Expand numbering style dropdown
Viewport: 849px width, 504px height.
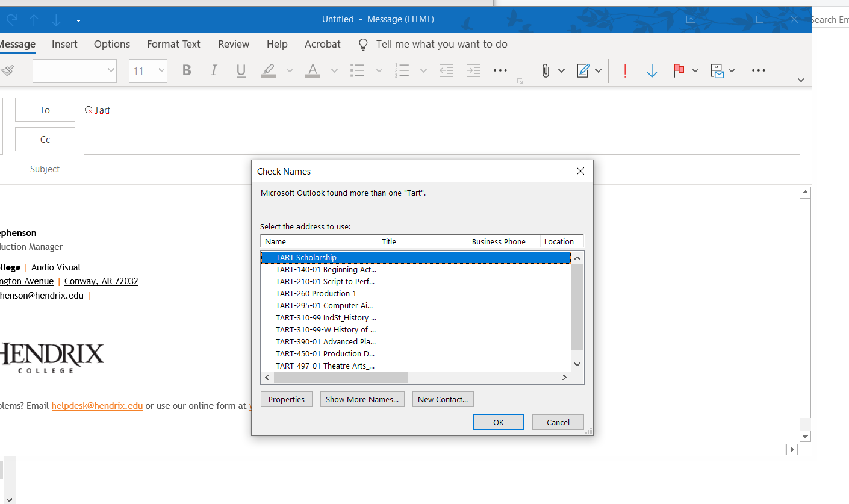[x=423, y=71]
